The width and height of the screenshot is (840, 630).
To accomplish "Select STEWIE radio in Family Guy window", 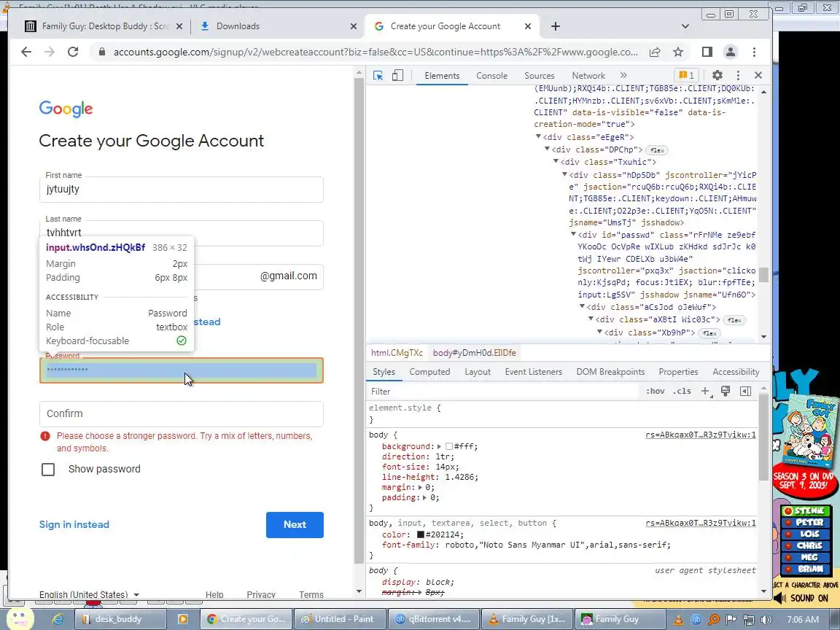I will tap(806, 511).
